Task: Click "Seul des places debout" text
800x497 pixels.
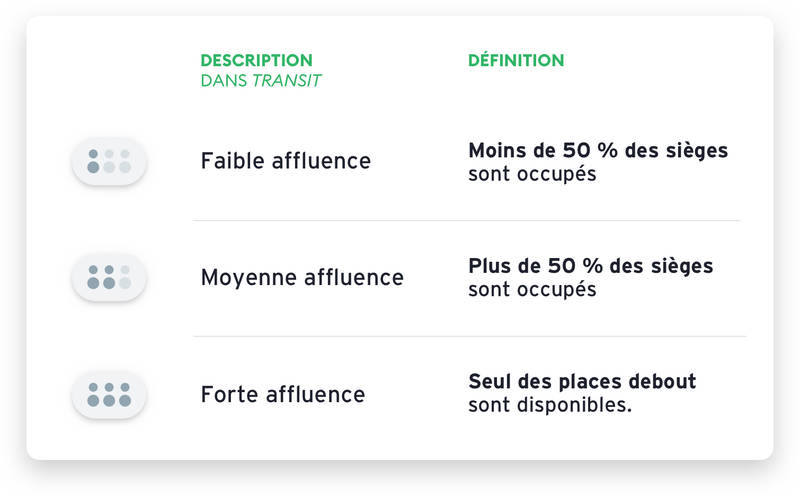Action: coord(582,381)
